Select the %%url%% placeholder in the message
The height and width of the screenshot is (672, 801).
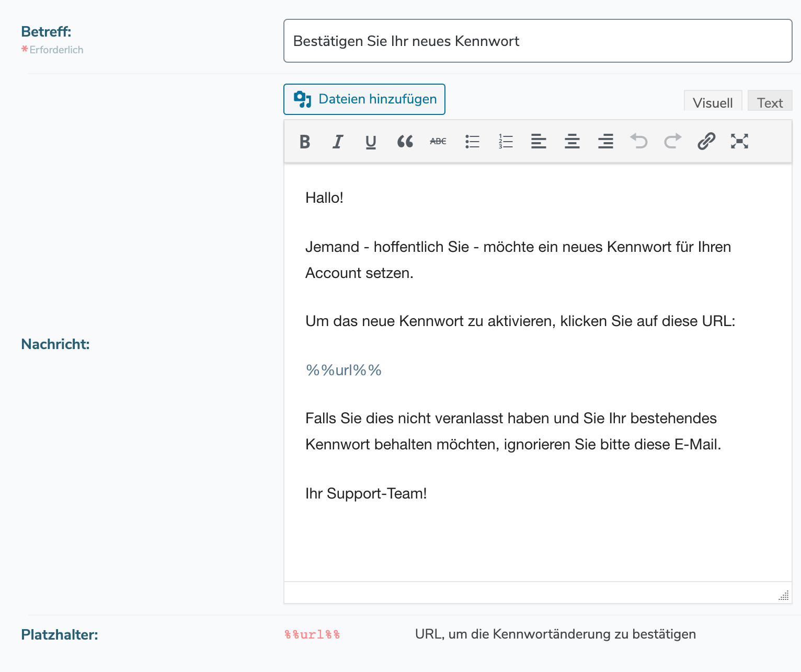(x=344, y=370)
